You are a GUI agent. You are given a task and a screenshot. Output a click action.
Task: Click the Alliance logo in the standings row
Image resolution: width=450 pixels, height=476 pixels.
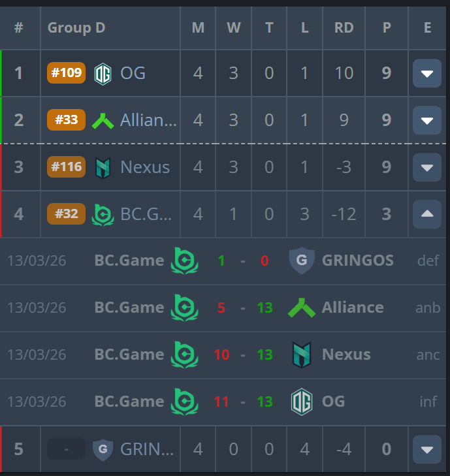point(103,120)
